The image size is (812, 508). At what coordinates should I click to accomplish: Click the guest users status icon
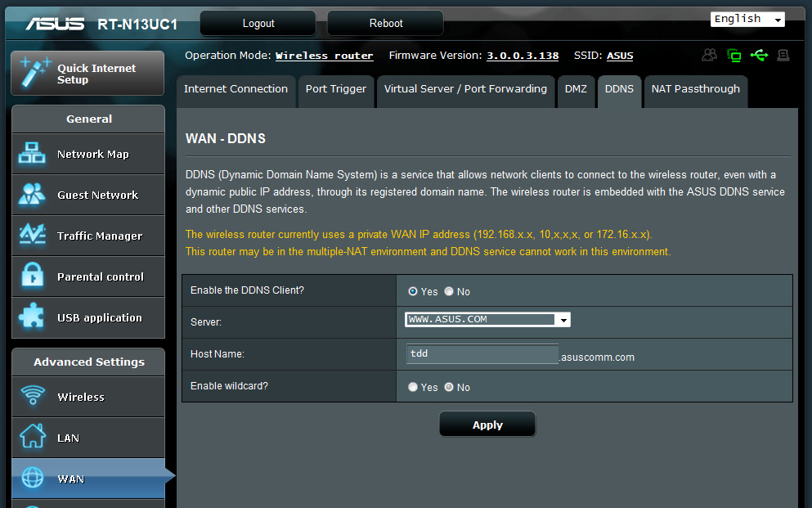[x=710, y=55]
